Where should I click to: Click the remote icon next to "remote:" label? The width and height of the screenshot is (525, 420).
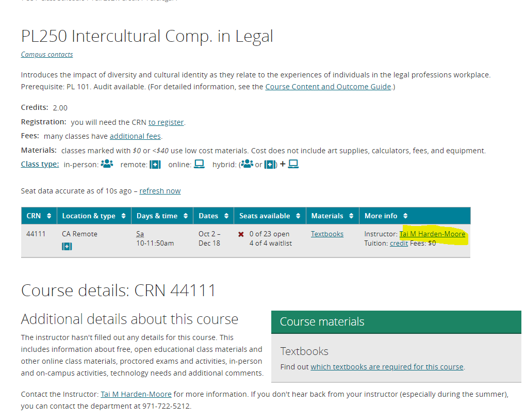[155, 165]
